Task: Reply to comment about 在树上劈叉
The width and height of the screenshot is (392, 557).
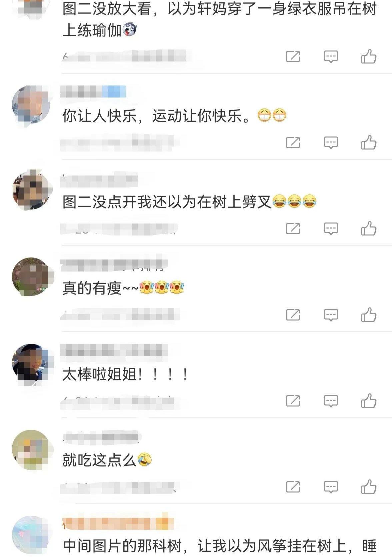Action: [x=331, y=229]
